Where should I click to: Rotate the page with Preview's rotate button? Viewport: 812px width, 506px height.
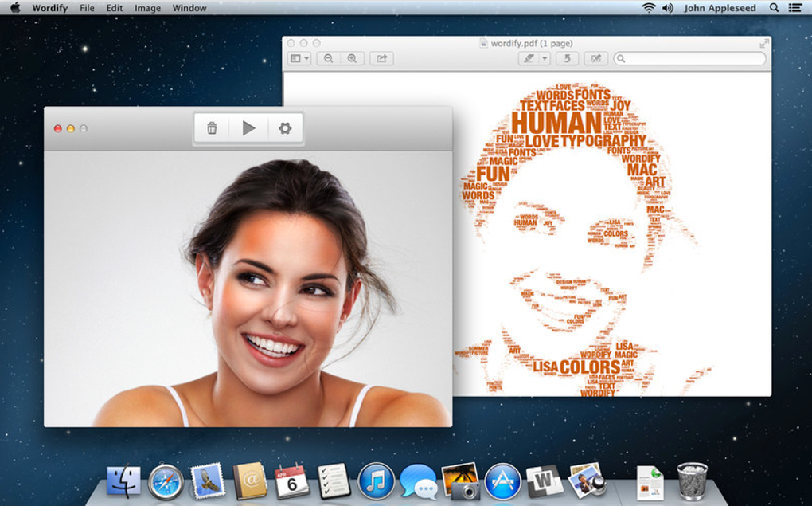[x=567, y=59]
